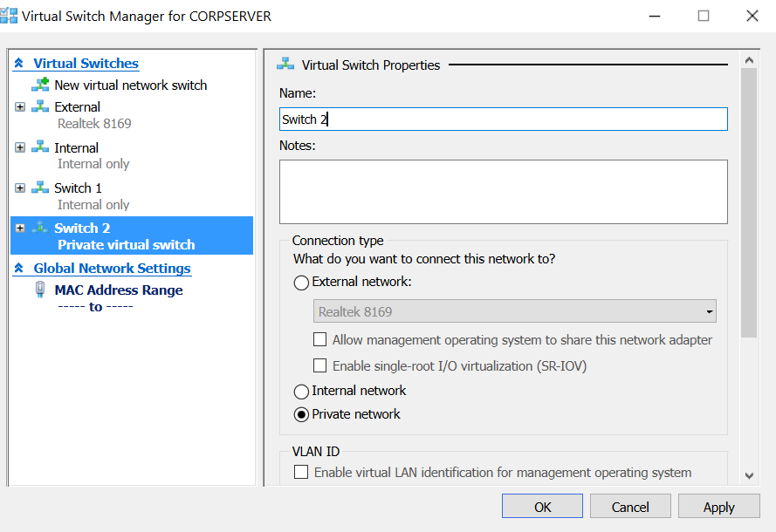
Task: Click inside the Notes text area
Action: [503, 192]
